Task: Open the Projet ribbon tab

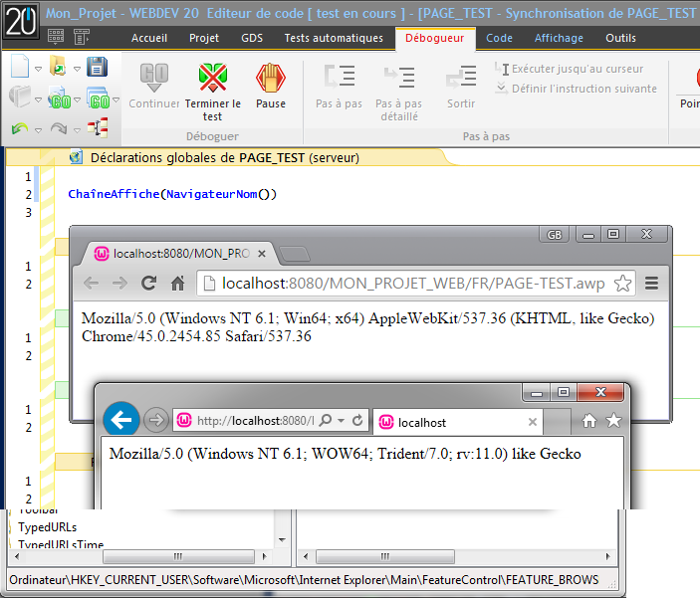Action: [x=204, y=39]
